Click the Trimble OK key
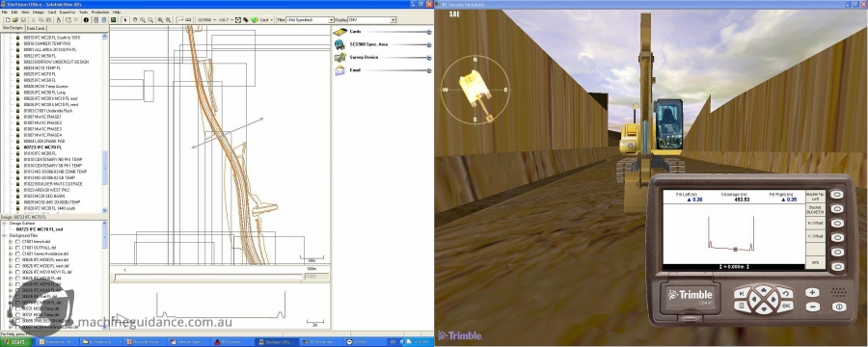The height and width of the screenshot is (347, 868). [786, 306]
